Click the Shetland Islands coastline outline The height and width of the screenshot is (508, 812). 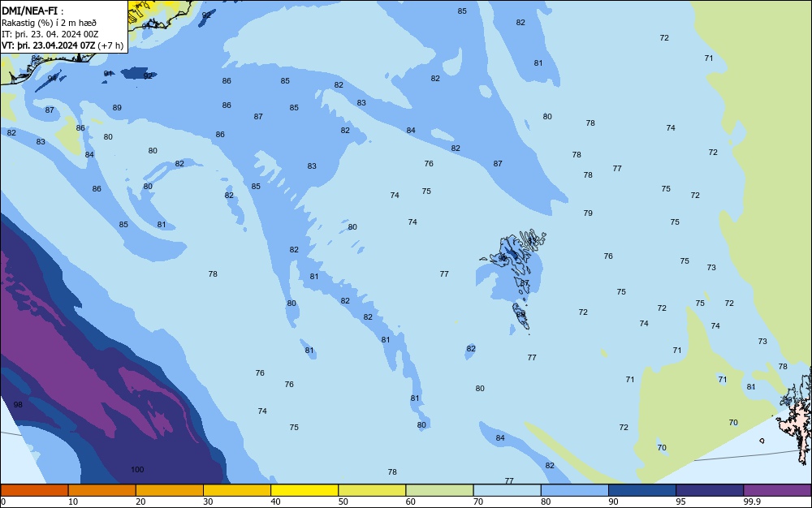(x=796, y=416)
